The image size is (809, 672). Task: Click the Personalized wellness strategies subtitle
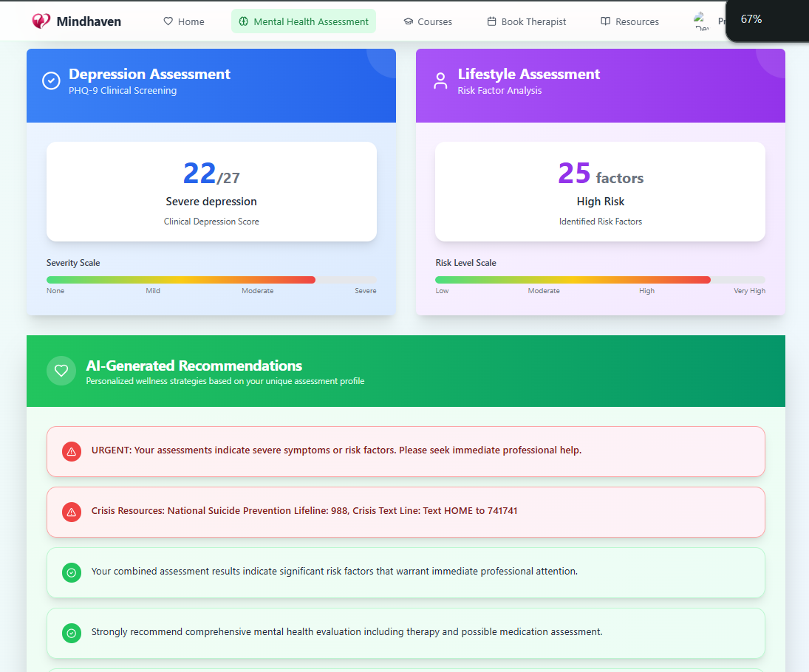(225, 381)
